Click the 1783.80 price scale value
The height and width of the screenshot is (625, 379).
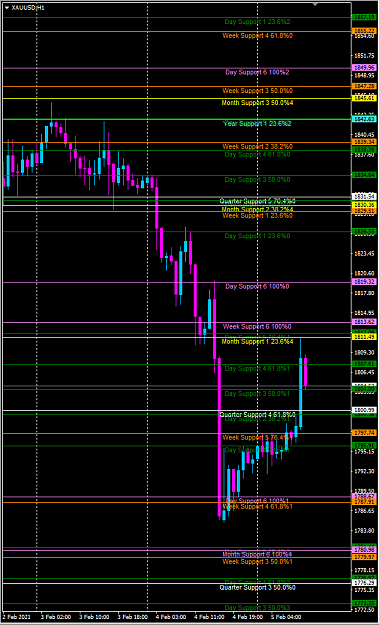coord(363,531)
